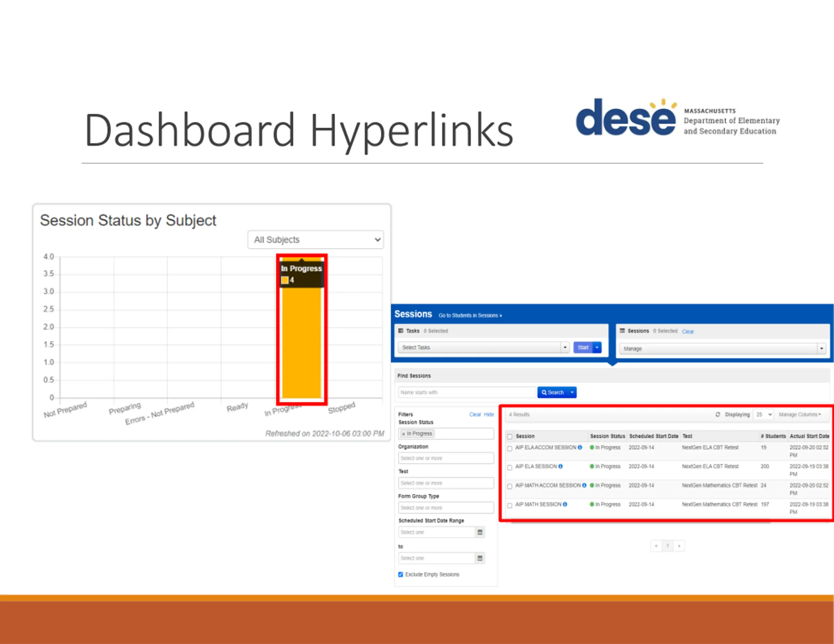Click the Scheduled Start Date from field
Viewport: 834px width, 644px height.
[437, 532]
